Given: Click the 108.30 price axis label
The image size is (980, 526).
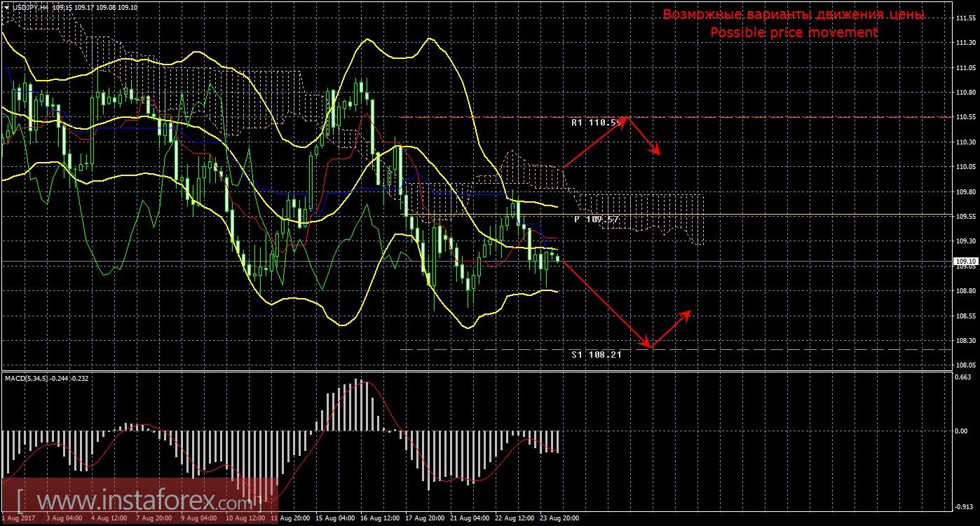Looking at the screenshot, I should (x=965, y=341).
